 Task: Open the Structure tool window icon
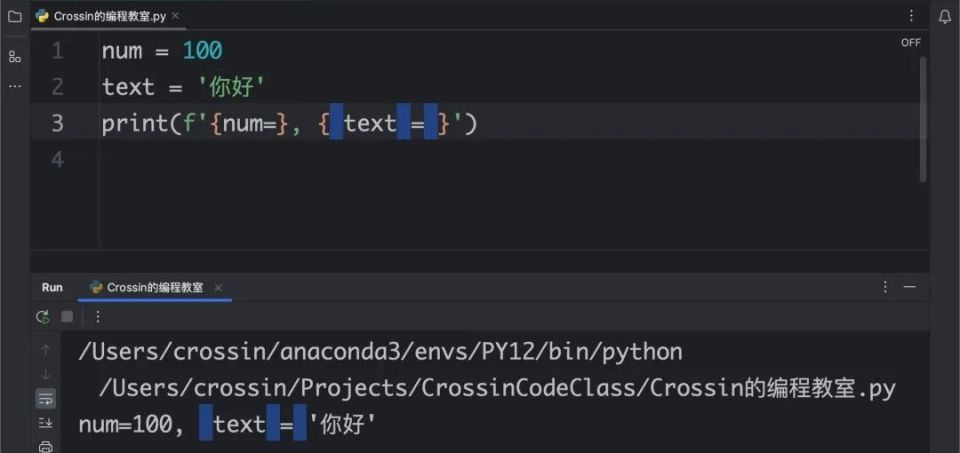(15, 57)
